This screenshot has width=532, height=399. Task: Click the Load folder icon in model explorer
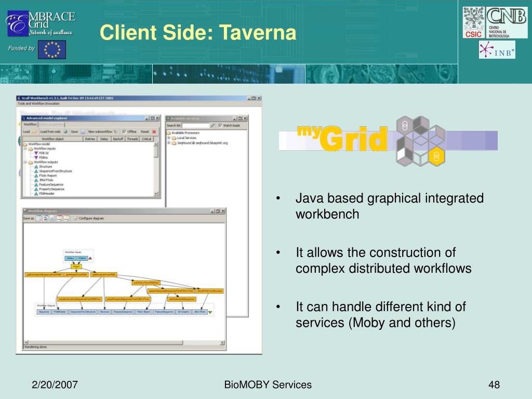click(35, 131)
